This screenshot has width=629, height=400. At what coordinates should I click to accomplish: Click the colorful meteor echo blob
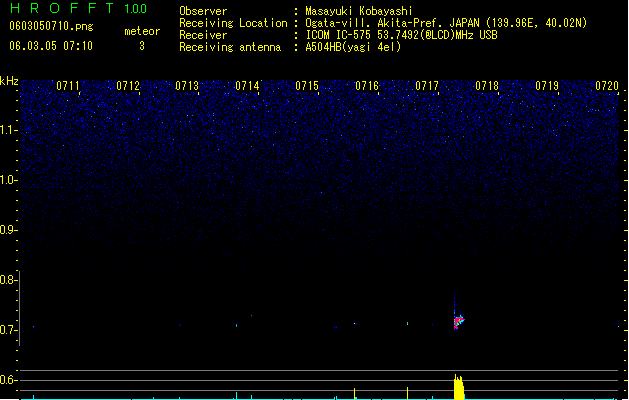pos(459,321)
